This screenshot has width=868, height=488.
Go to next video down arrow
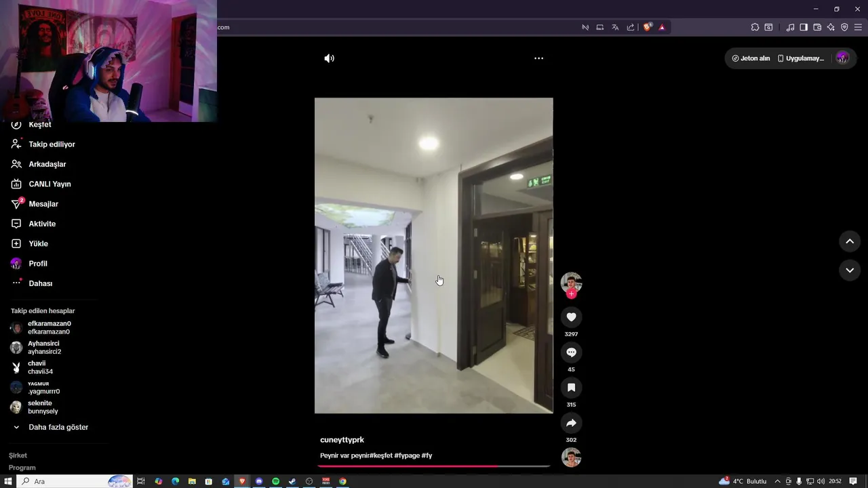point(850,270)
